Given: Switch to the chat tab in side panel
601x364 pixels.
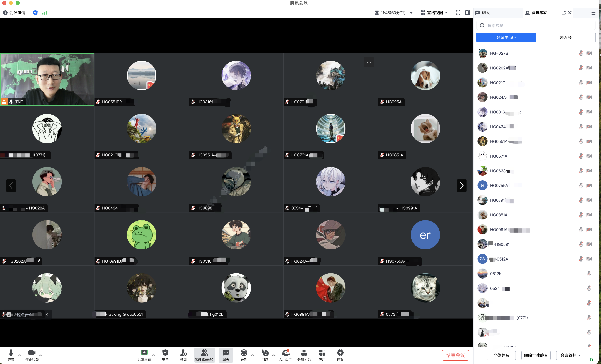Looking at the screenshot, I should [x=498, y=13].
